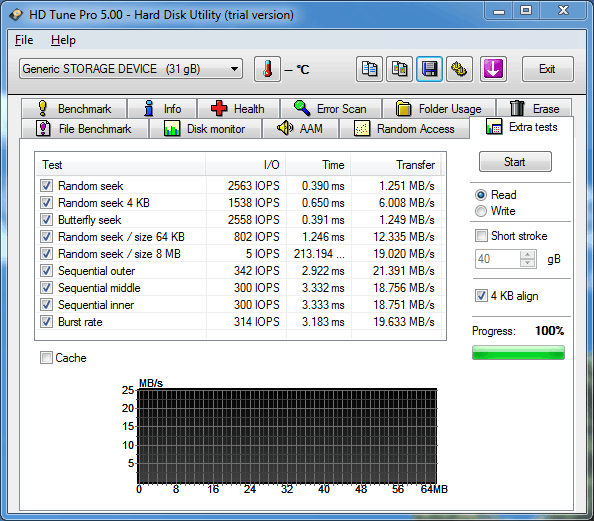Open the Health tab with red cross
This screenshot has height=521, width=594.
(239, 109)
